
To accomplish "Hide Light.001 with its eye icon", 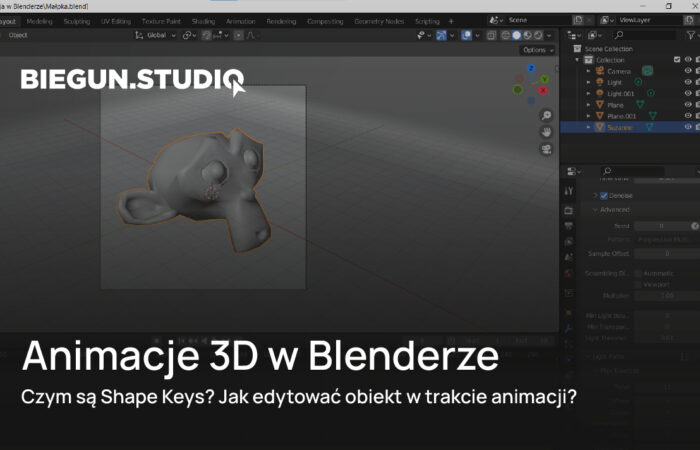I will coord(688,93).
